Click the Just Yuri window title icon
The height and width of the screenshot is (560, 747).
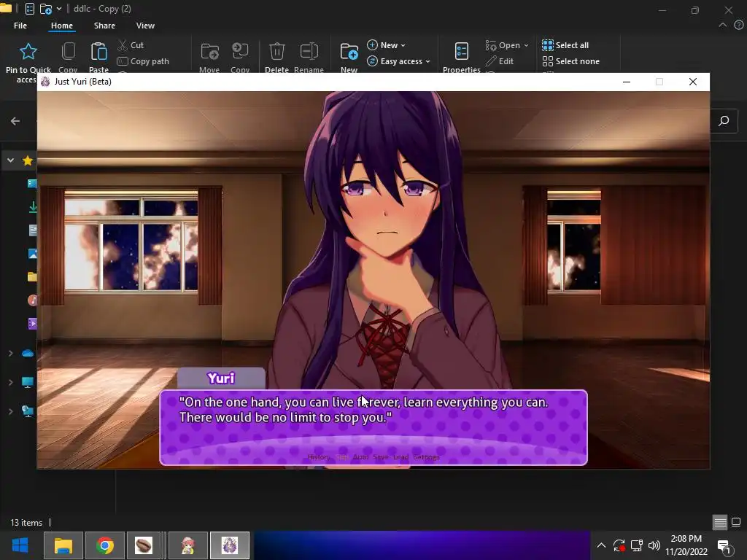coord(45,82)
